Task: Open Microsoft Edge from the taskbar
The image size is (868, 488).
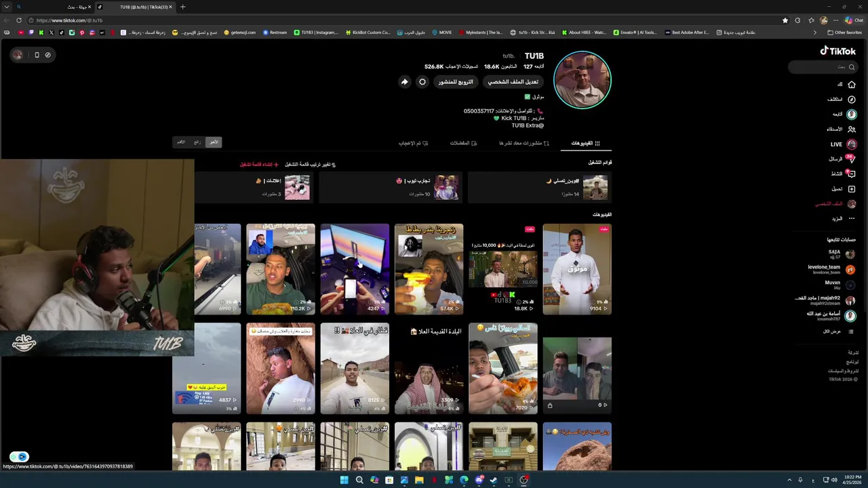Action: point(464,480)
